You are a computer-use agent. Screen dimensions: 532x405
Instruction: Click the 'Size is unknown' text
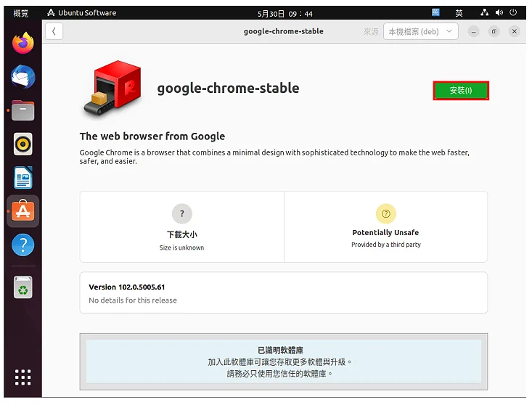click(182, 247)
